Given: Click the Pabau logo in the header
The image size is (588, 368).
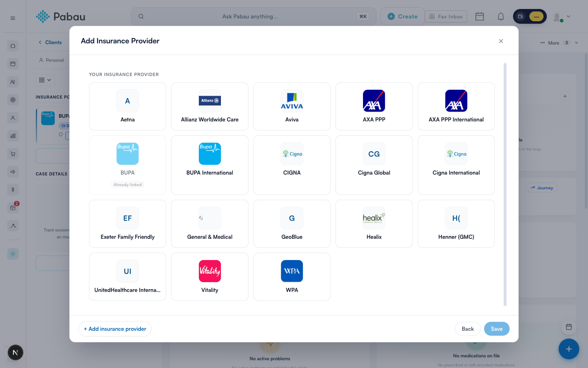Looking at the screenshot, I should [60, 17].
